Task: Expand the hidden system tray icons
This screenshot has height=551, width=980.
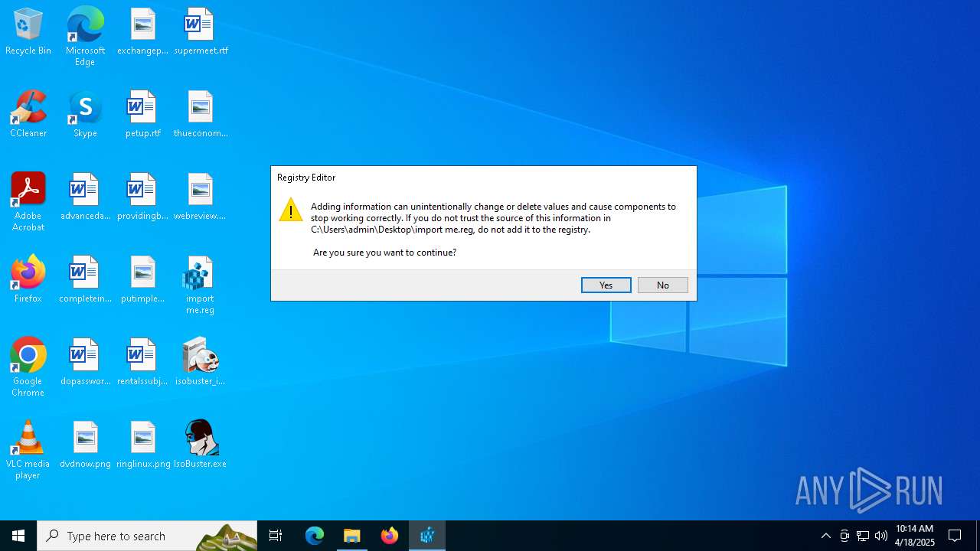Action: [825, 536]
